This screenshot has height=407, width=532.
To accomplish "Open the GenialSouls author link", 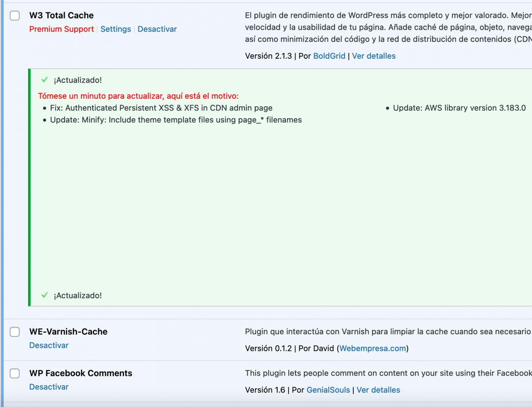I will [x=328, y=390].
